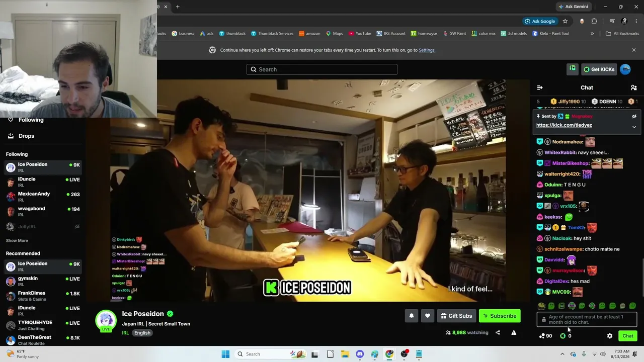Click the IRL category link
Image resolution: width=644 pixels, height=362 pixels.
(x=125, y=333)
